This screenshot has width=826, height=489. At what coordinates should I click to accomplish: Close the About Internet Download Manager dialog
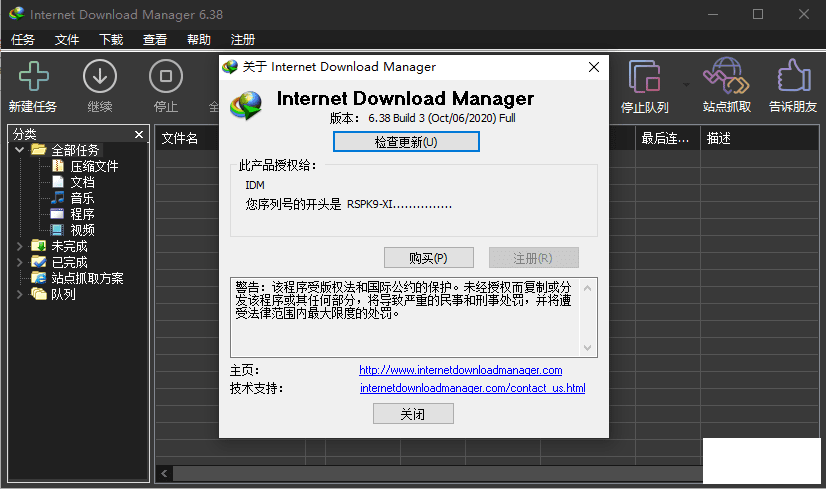point(594,67)
